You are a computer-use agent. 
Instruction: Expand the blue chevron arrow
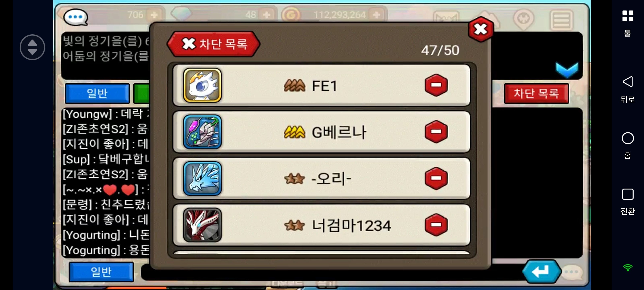(567, 69)
